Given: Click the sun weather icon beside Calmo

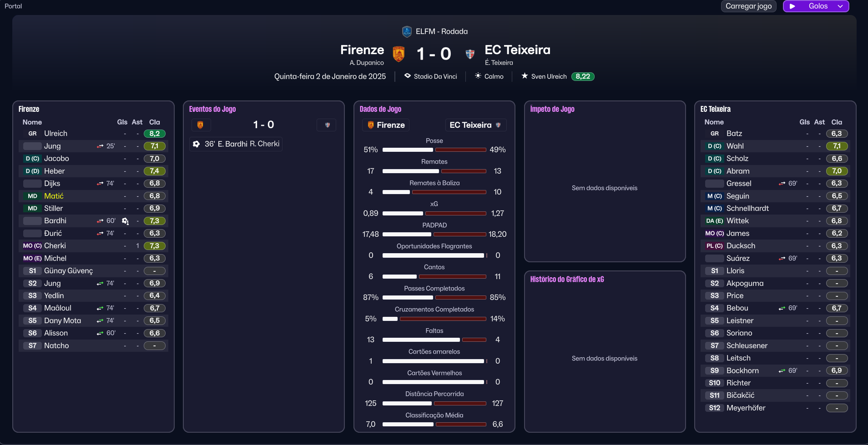Looking at the screenshot, I should click(478, 76).
